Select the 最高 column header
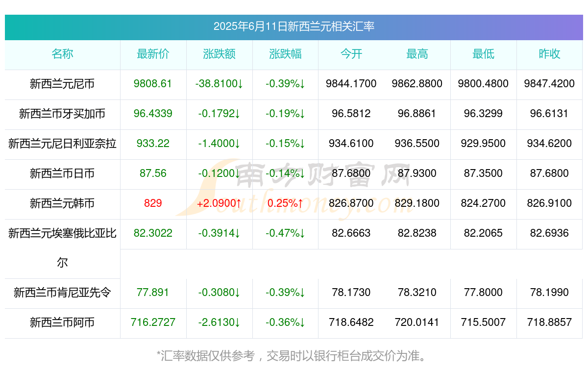The height and width of the screenshot is (371, 588). click(x=417, y=54)
